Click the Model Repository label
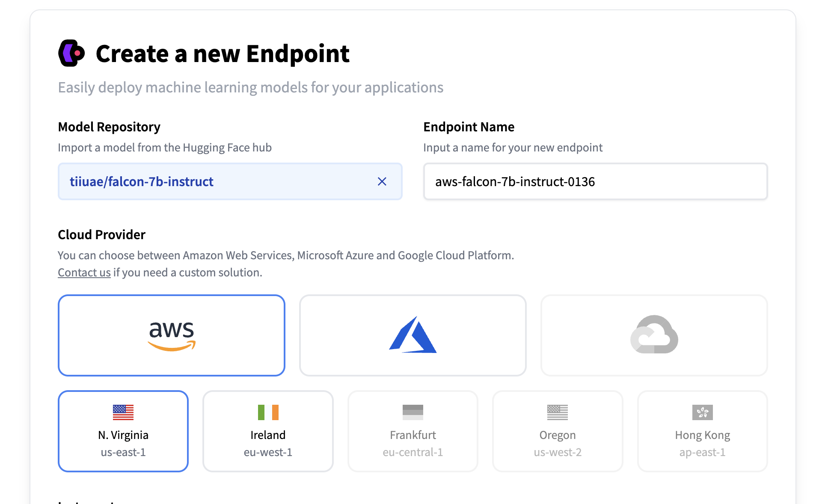The image size is (831, 504). point(109,127)
